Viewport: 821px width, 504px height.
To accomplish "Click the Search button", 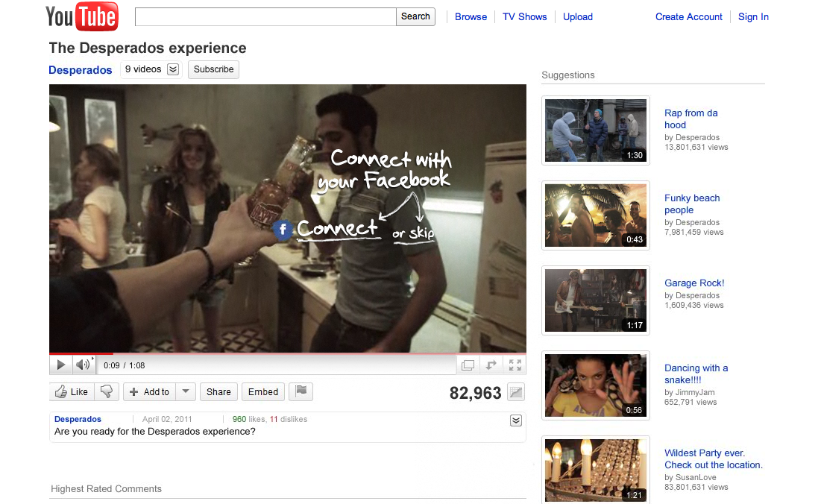I will (x=416, y=16).
